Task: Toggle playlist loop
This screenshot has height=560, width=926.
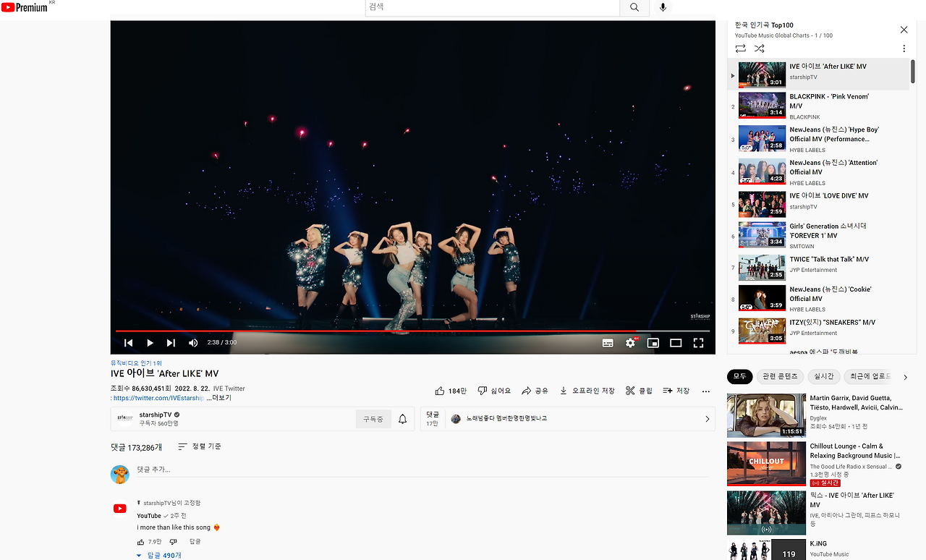Action: coord(740,48)
